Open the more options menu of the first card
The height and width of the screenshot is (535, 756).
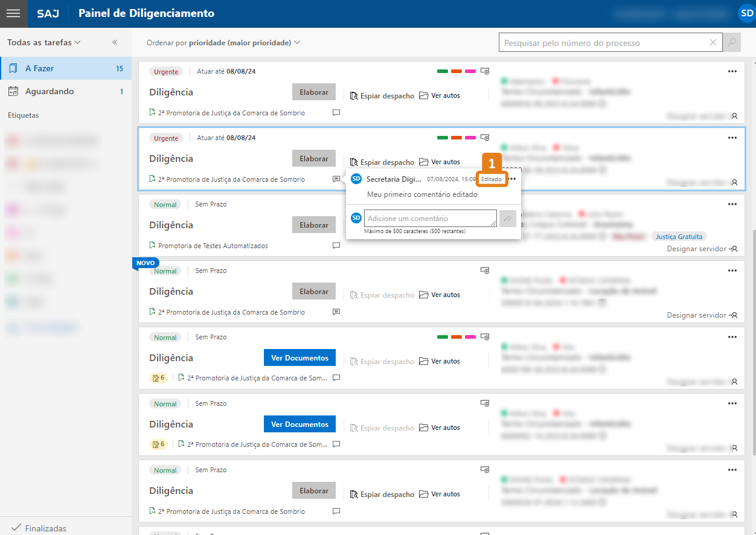pyautogui.click(x=732, y=71)
